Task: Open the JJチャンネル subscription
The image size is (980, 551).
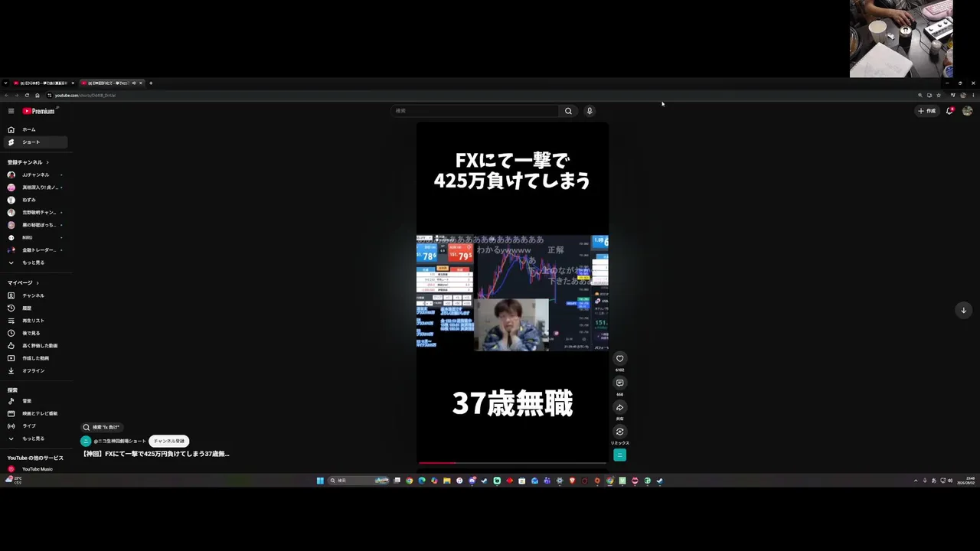Action: click(x=35, y=174)
